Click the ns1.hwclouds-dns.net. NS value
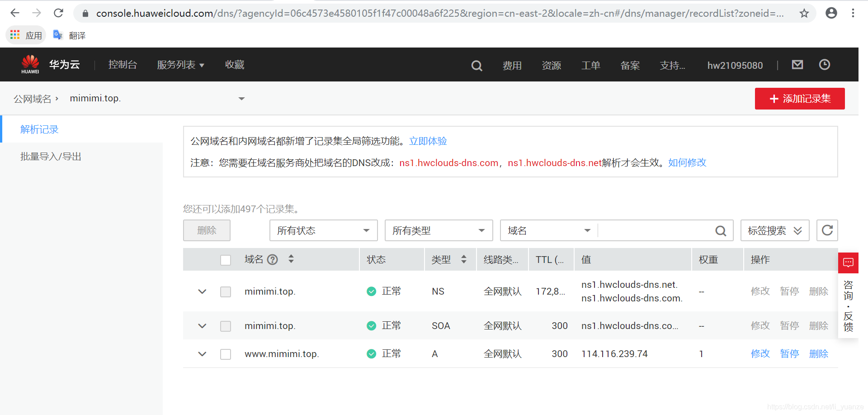 629,285
